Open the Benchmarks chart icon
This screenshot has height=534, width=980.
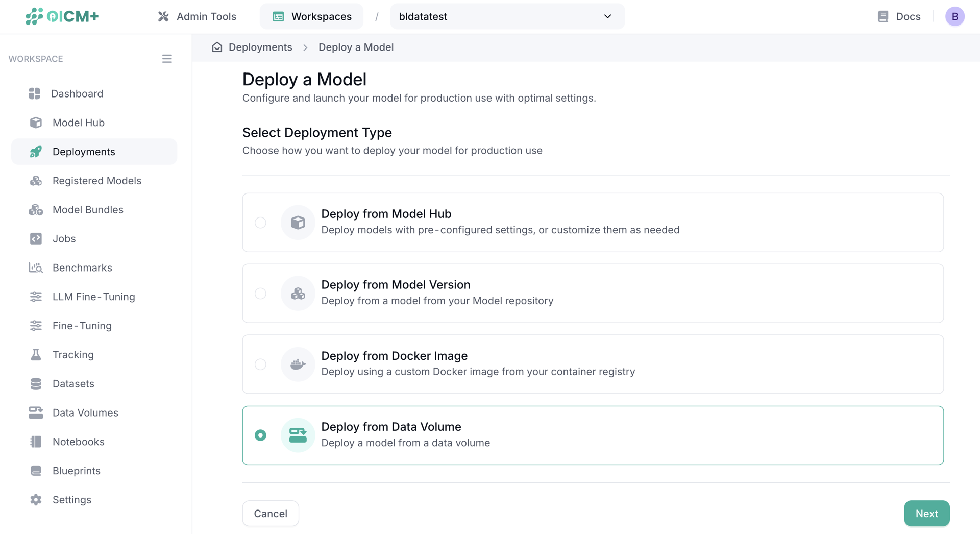tap(36, 268)
